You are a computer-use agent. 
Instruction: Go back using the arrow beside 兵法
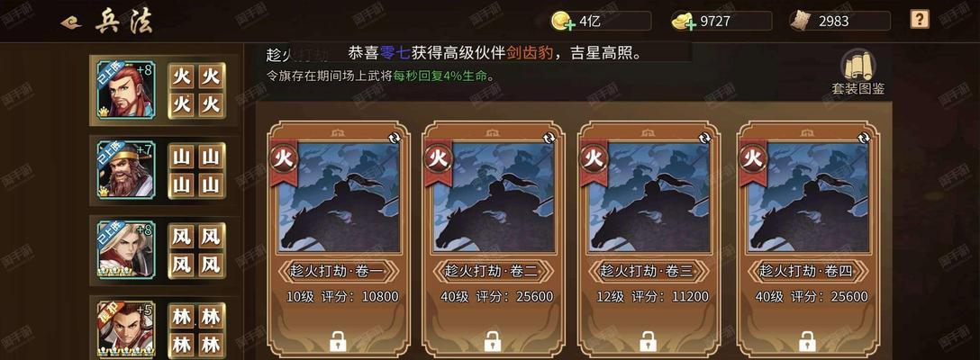[71, 23]
